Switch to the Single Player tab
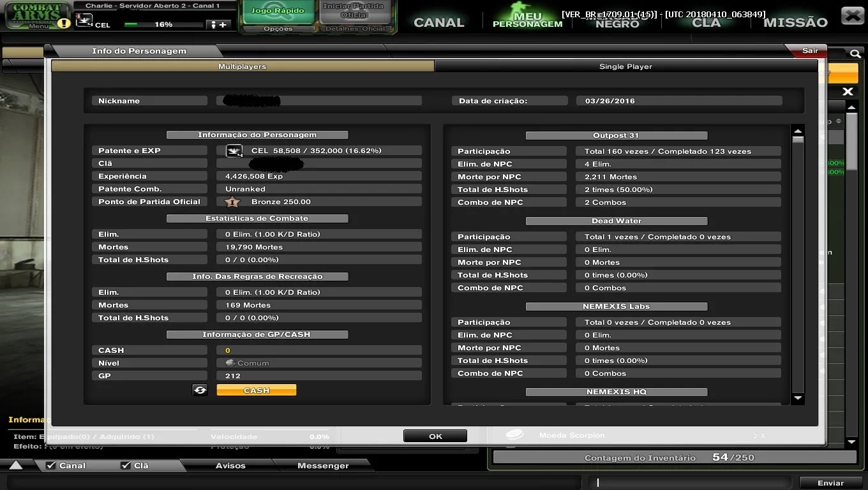 point(625,66)
